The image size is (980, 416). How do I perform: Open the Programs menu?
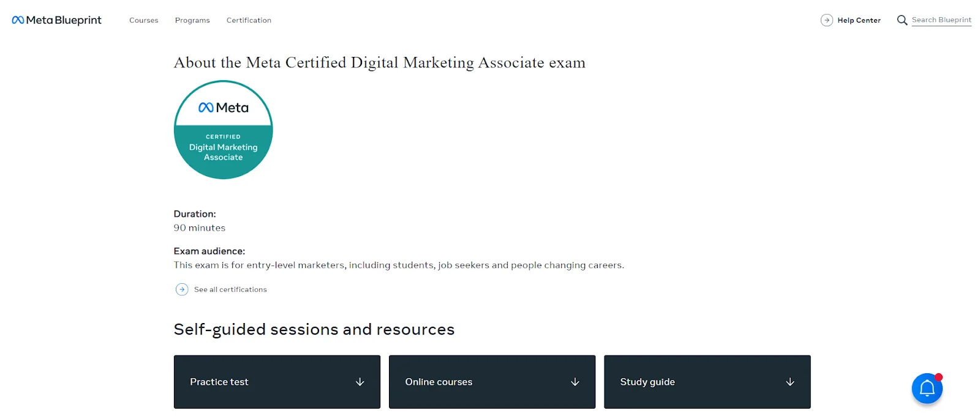[x=192, y=20]
